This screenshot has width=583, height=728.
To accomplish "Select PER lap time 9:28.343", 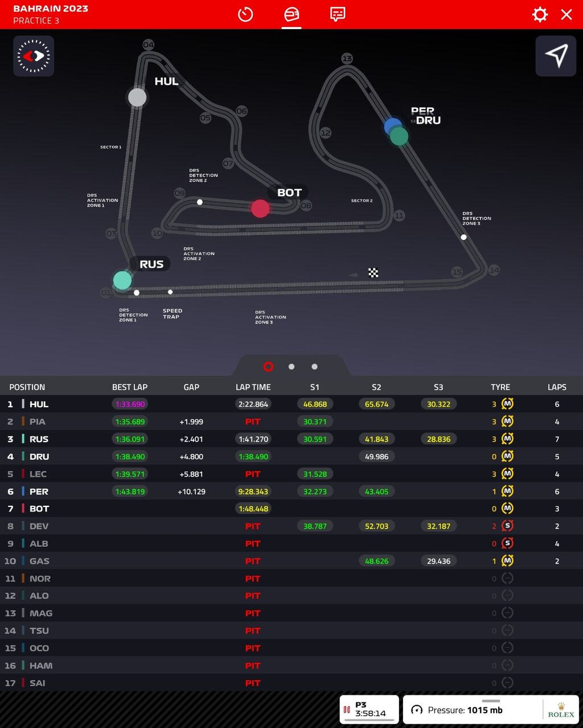I will [253, 491].
